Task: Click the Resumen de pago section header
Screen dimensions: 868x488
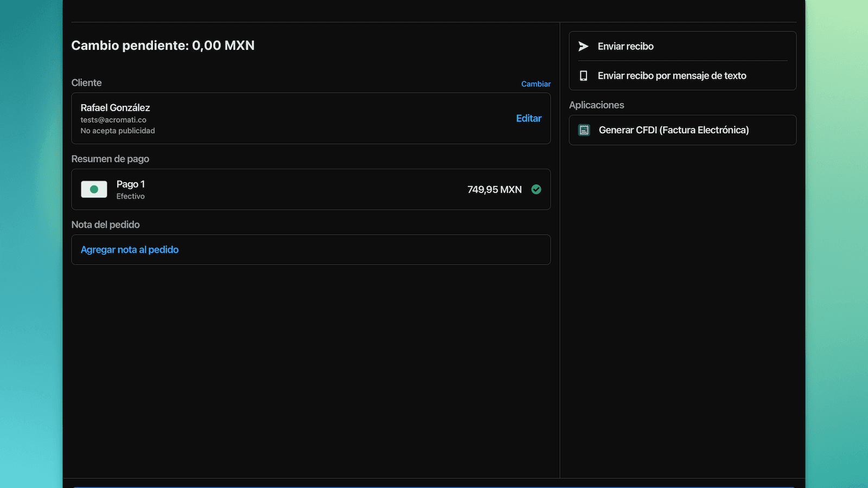Action: click(x=110, y=159)
